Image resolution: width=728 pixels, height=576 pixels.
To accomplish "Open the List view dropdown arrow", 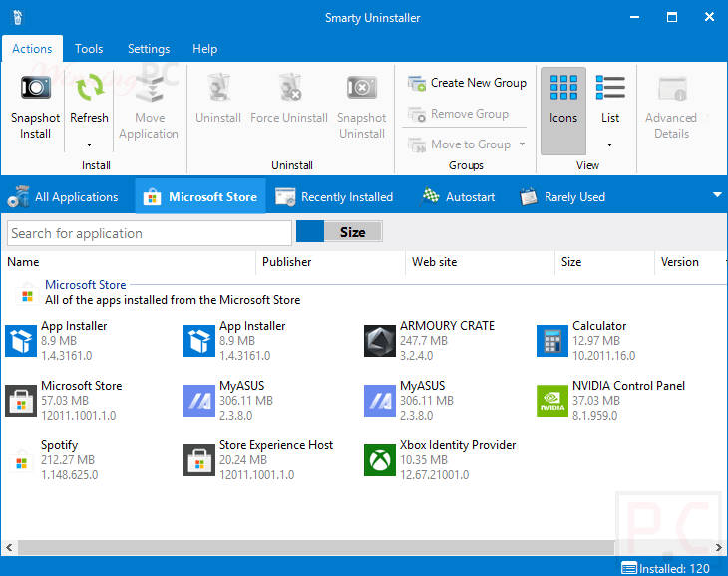I will pos(610,145).
